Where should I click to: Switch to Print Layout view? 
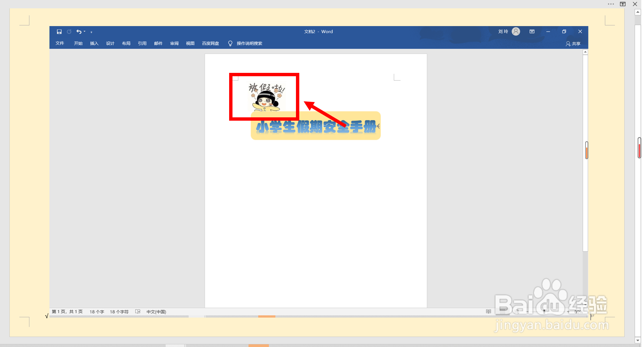pos(502,312)
